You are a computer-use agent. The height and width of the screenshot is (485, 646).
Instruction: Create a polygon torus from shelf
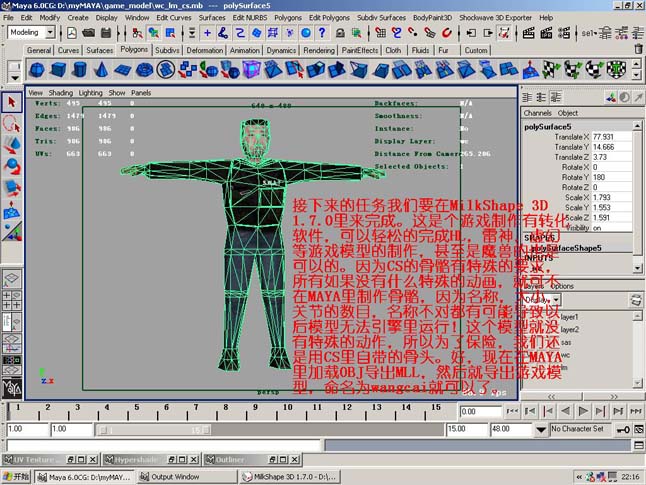pyautogui.click(x=144, y=69)
